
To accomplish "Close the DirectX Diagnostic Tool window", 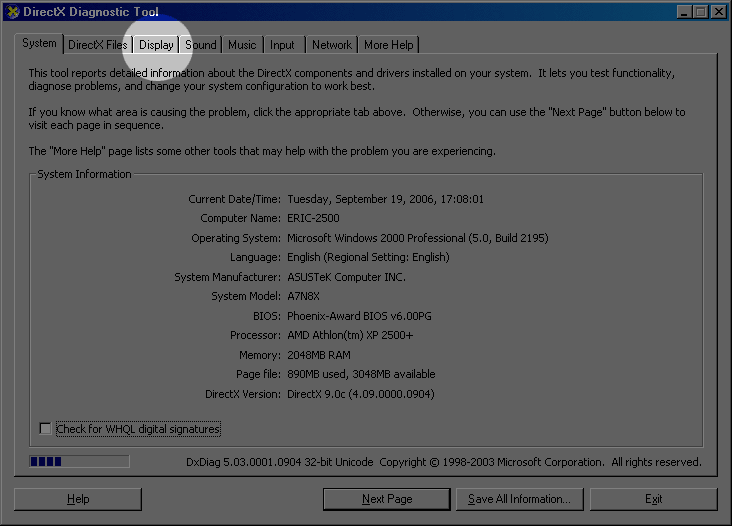I will (x=718, y=12).
